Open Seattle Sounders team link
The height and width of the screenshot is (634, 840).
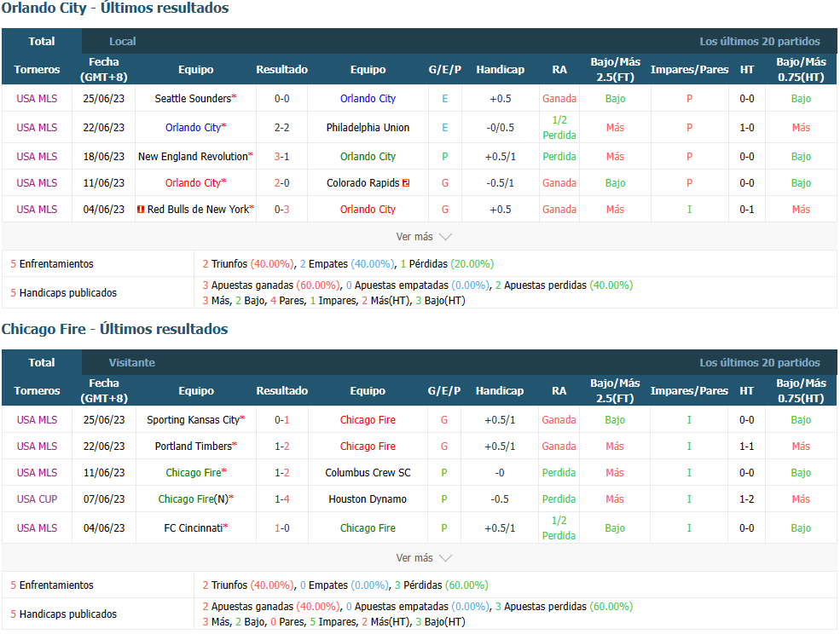point(193,99)
